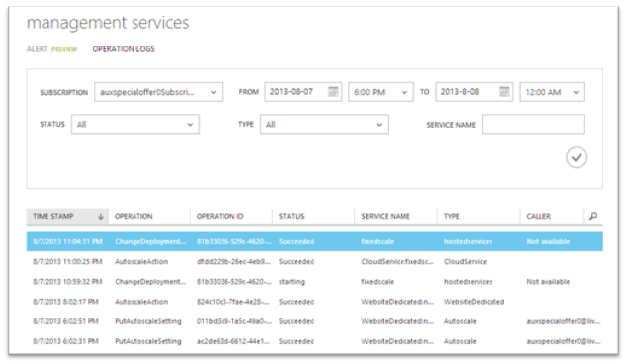Click the TO date field 2013-8-08
Screen dimensions: 626x364
point(475,92)
